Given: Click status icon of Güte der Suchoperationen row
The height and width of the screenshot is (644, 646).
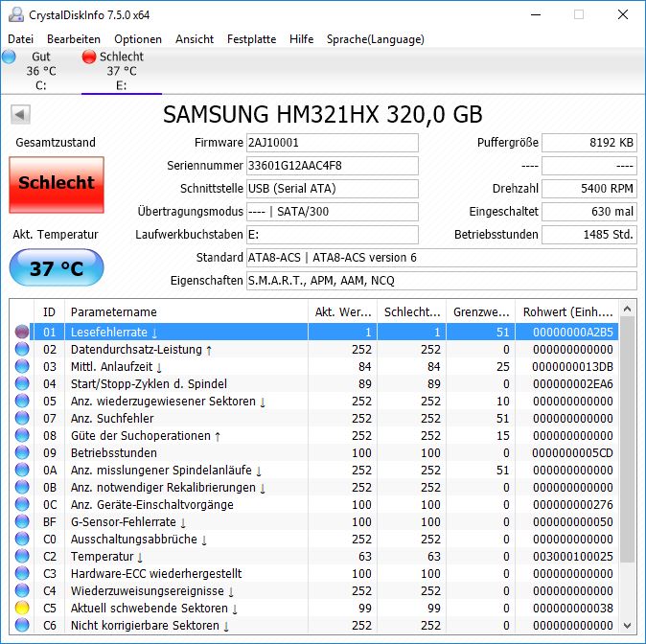Looking at the screenshot, I should (22, 435).
